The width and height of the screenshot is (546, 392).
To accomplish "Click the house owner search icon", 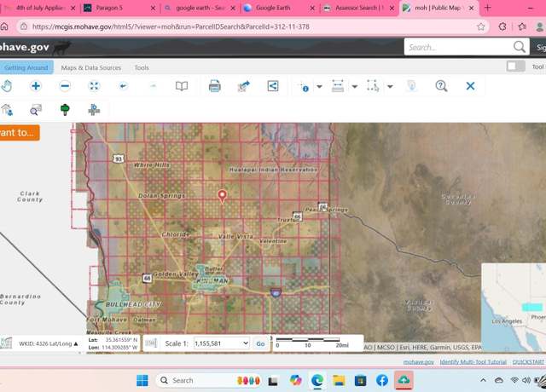I will click(7, 110).
